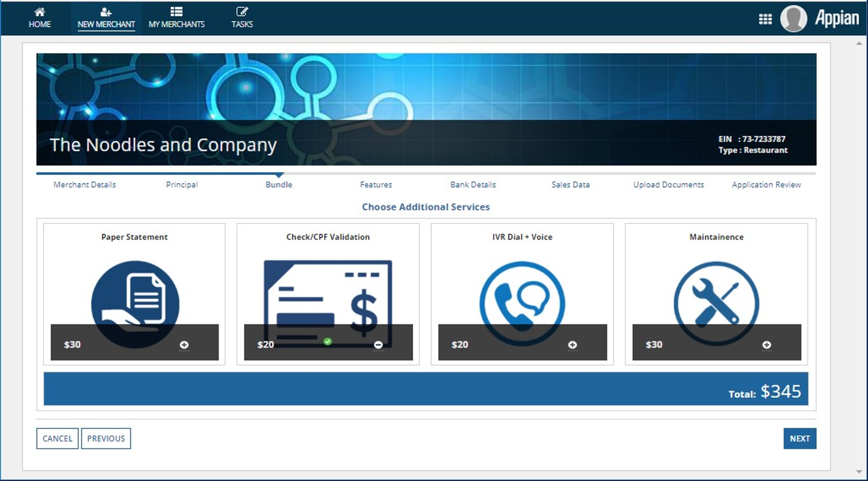The image size is (868, 481).
Task: Click the $30 price under Paper Statement
Action: click(72, 345)
